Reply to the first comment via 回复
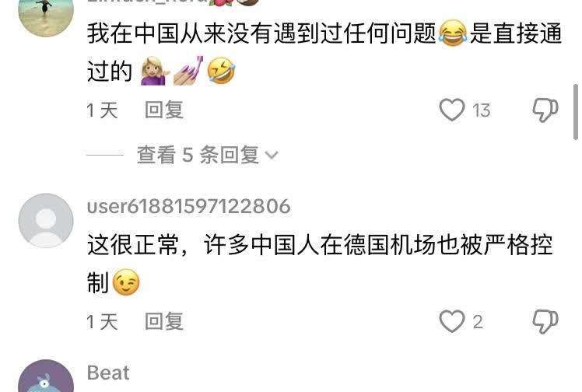The image size is (582, 392). tap(163, 110)
